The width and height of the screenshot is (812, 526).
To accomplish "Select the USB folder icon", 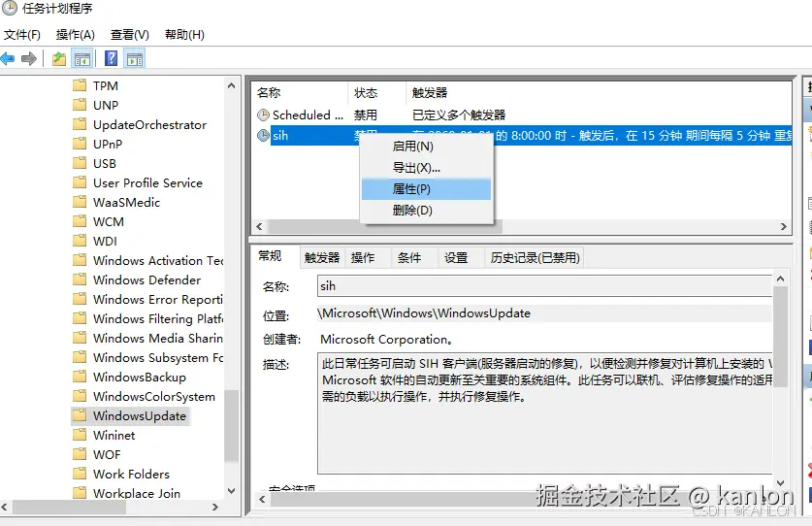I will click(x=80, y=163).
